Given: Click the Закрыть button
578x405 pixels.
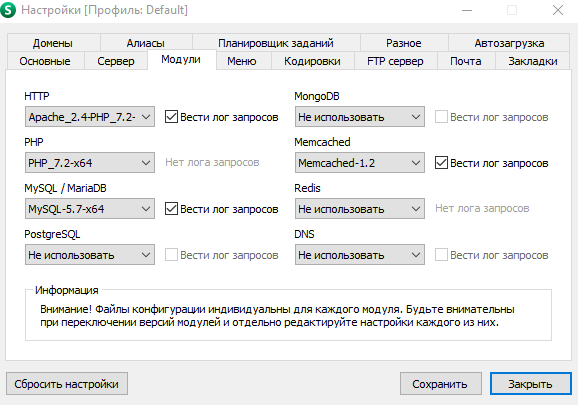Looking at the screenshot, I should (x=531, y=384).
